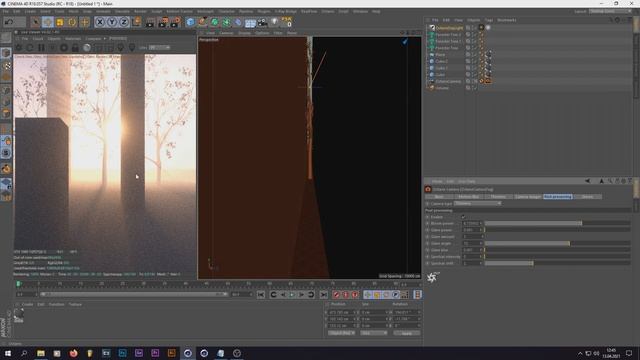This screenshot has width=640, height=360.
Task: Select the OctaneDaylight object row
Action: 449,28
